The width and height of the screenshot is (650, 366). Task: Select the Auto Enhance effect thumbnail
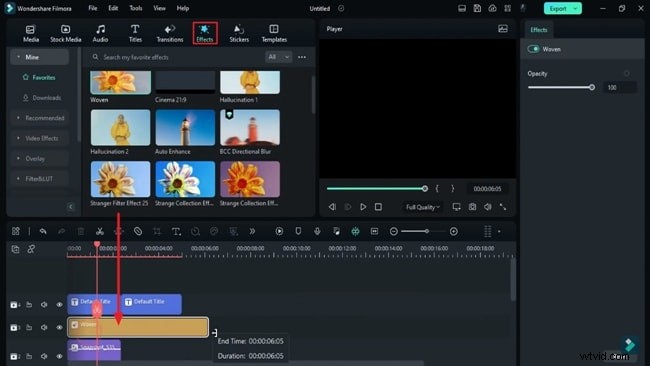[x=185, y=128]
